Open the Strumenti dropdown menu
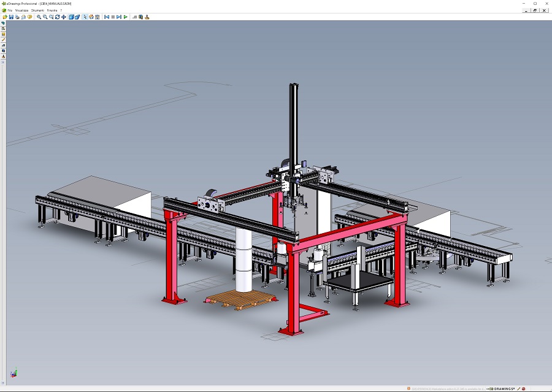The image size is (552, 392). (x=37, y=10)
